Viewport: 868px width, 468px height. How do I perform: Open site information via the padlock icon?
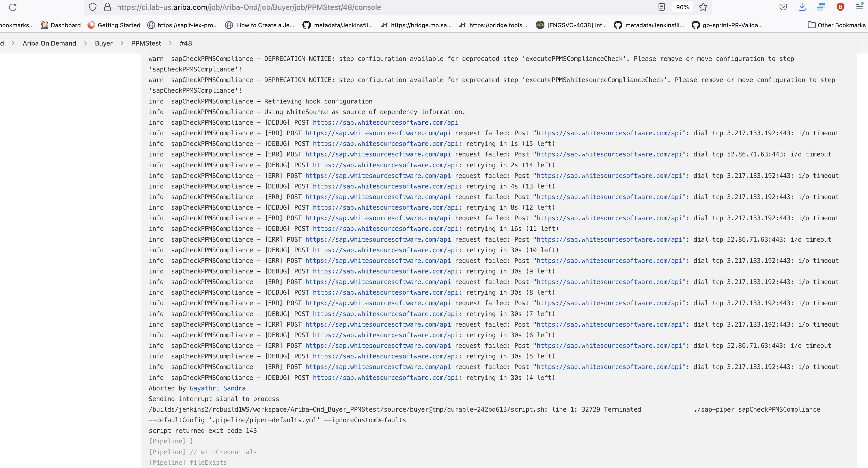(x=108, y=7)
